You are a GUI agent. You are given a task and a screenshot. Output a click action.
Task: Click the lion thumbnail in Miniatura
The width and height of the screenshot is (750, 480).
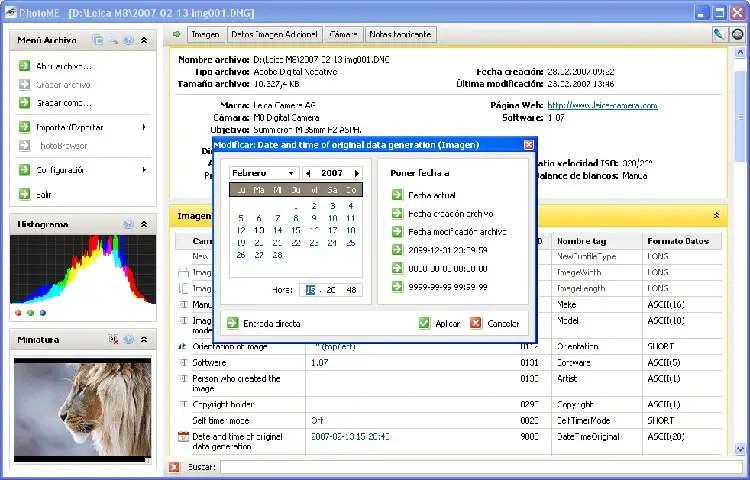pyautogui.click(x=83, y=409)
